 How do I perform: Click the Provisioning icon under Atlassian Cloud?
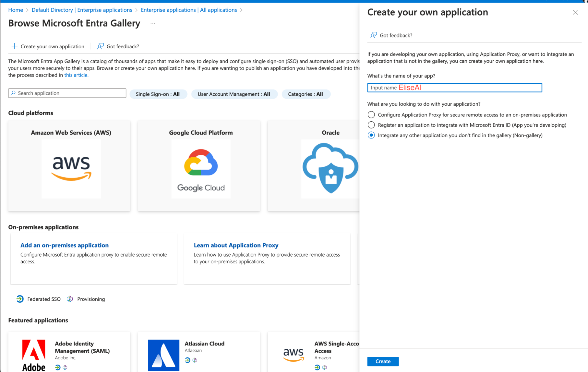pyautogui.click(x=195, y=360)
